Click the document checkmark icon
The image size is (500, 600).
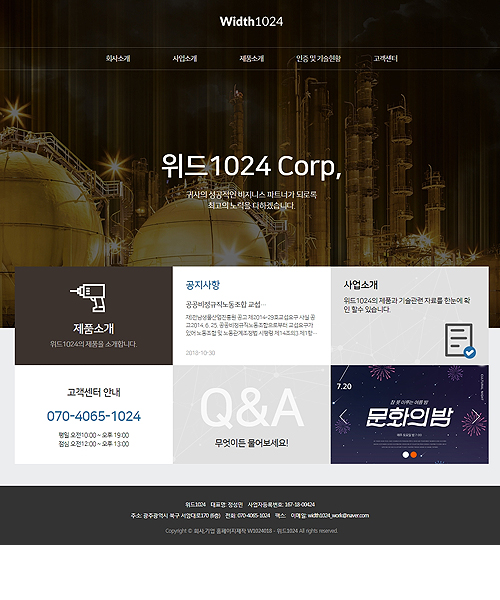[x=460, y=341]
